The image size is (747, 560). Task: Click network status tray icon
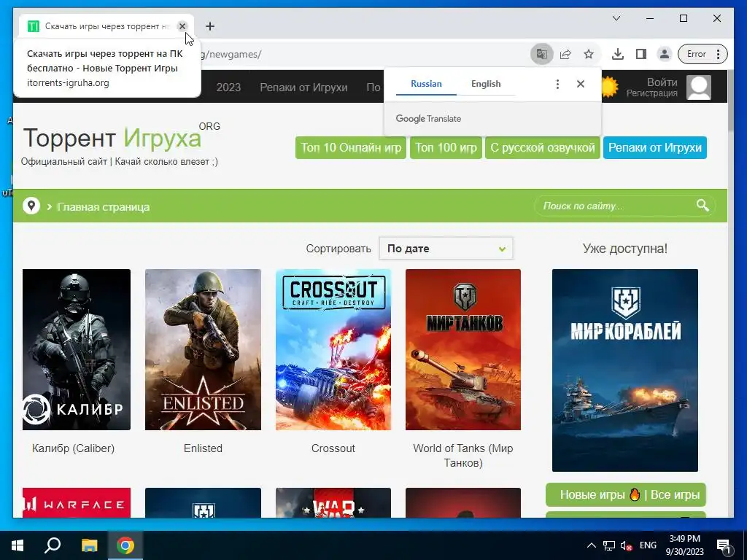[609, 545]
